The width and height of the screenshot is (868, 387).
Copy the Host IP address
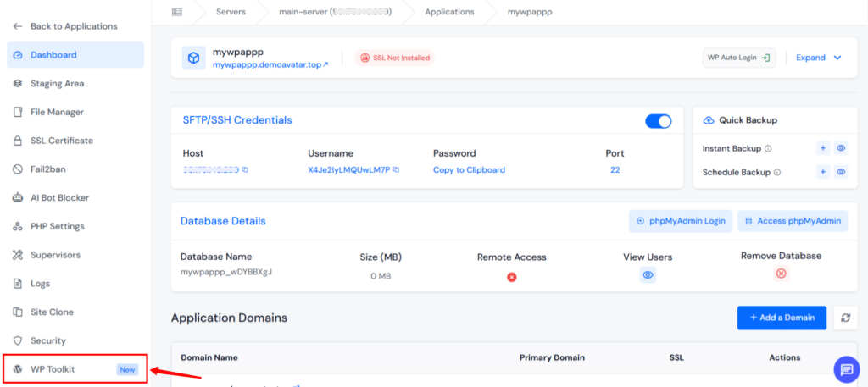click(x=245, y=169)
